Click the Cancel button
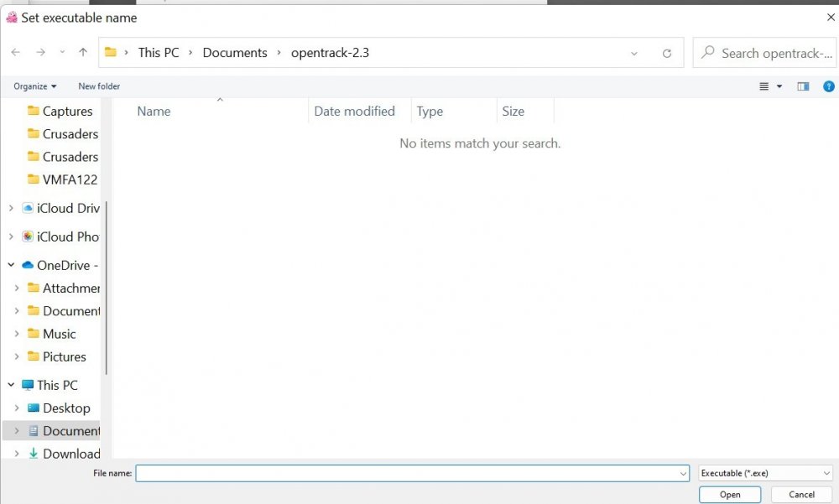Screen dimensions: 839x504 (x=801, y=495)
